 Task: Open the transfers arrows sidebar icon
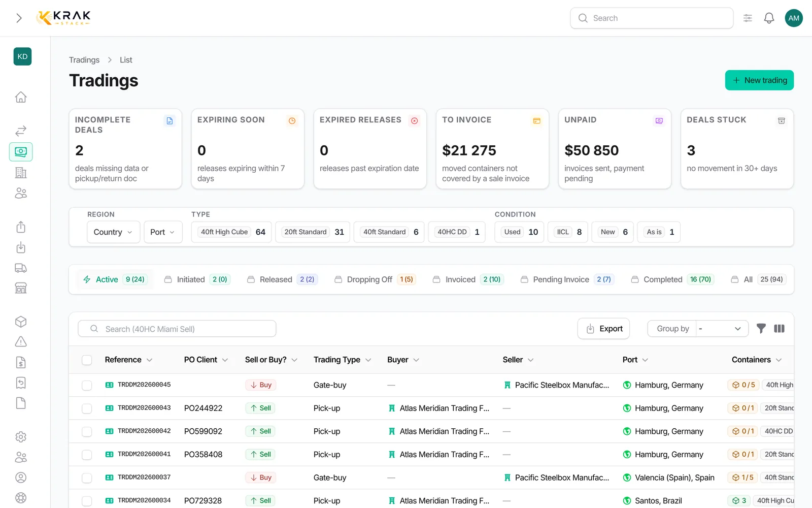coord(21,131)
